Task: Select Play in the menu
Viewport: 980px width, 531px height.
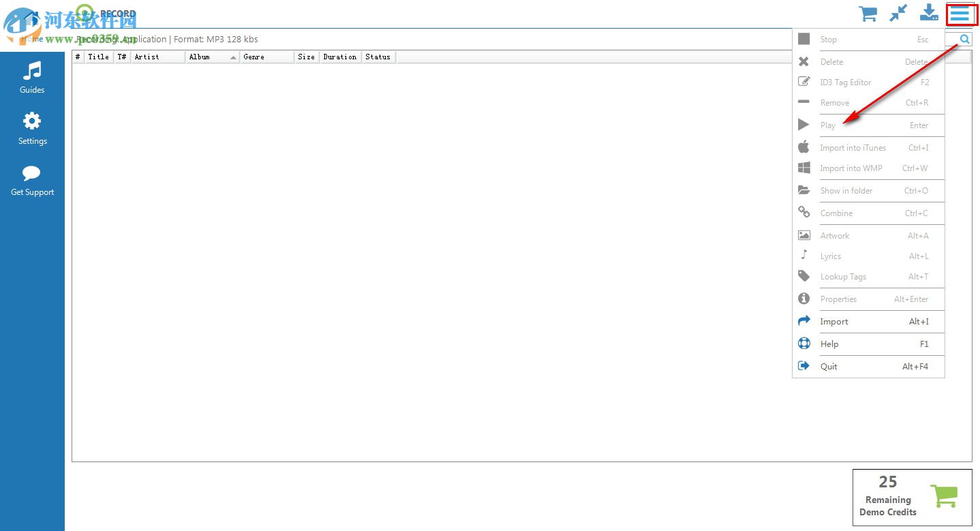Action: point(868,125)
